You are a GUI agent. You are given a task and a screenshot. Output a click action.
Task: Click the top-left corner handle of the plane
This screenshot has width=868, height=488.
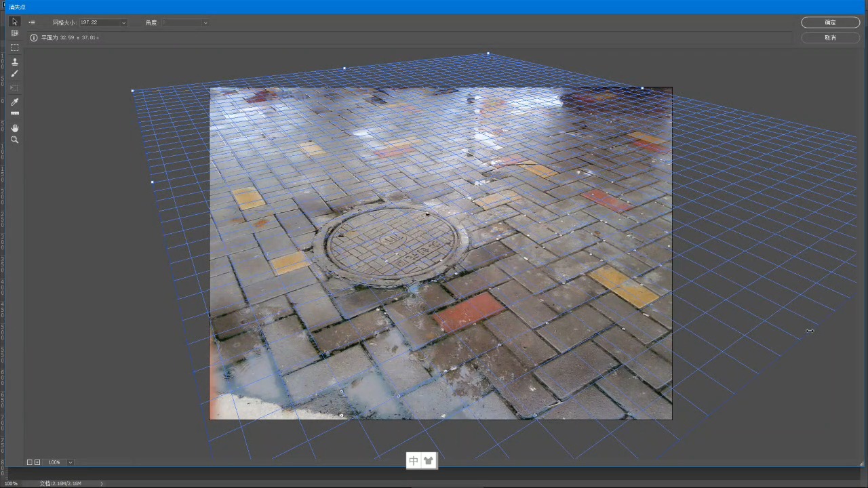pyautogui.click(x=132, y=90)
